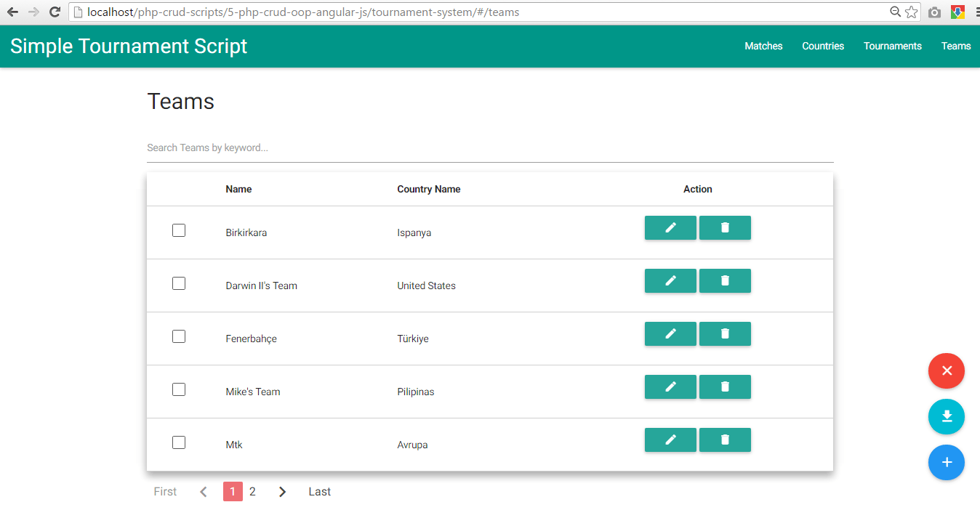Delete the Fenerbahçe team with trash icon

coord(725,333)
